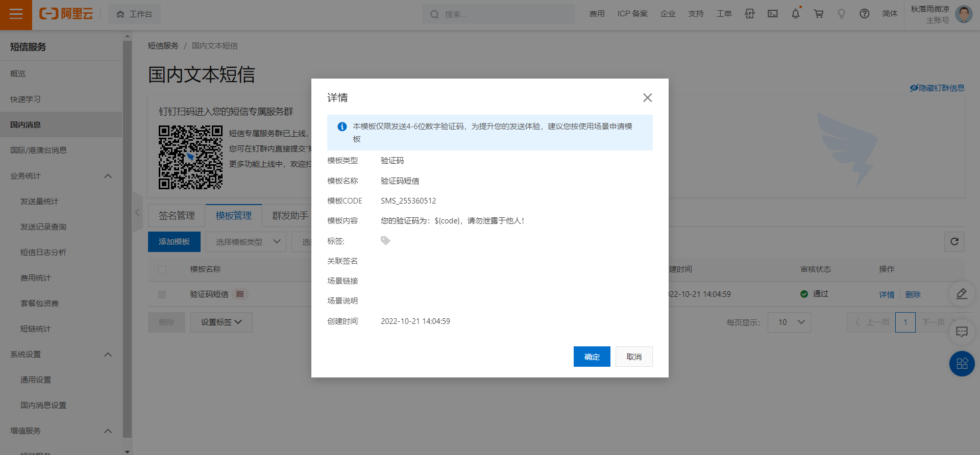Collapse the 业务统计 section

108,176
